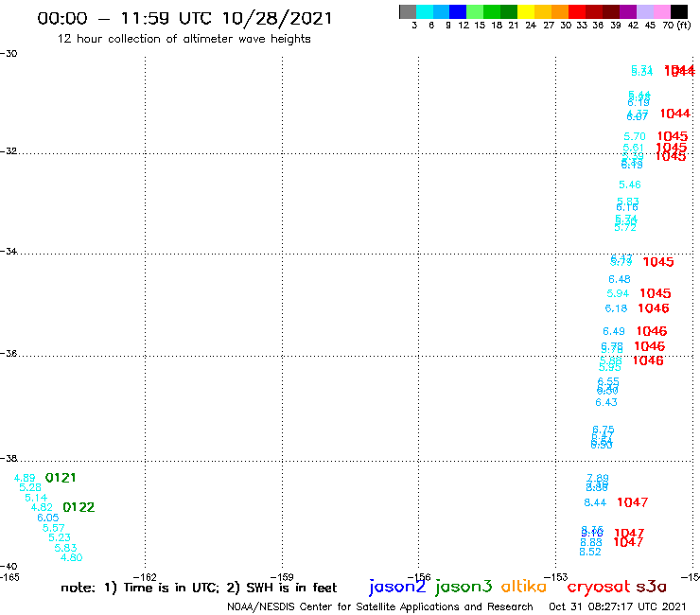Click the pink 70 ft legend swatch

tap(661, 11)
